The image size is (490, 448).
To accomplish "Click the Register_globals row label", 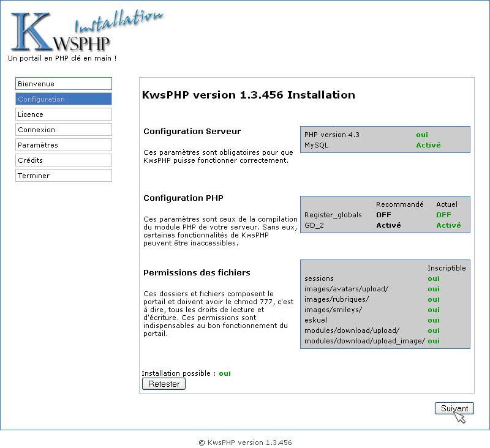I will click(333, 215).
